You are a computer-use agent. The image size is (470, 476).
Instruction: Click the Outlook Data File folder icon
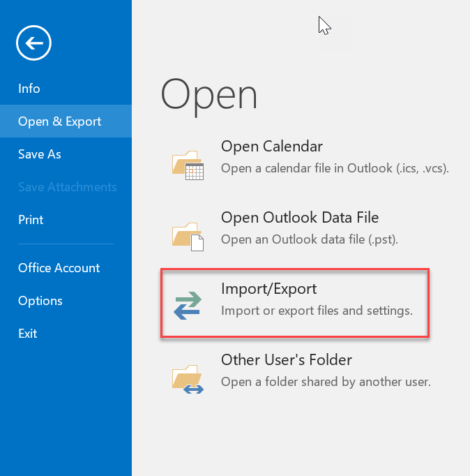[x=187, y=236]
